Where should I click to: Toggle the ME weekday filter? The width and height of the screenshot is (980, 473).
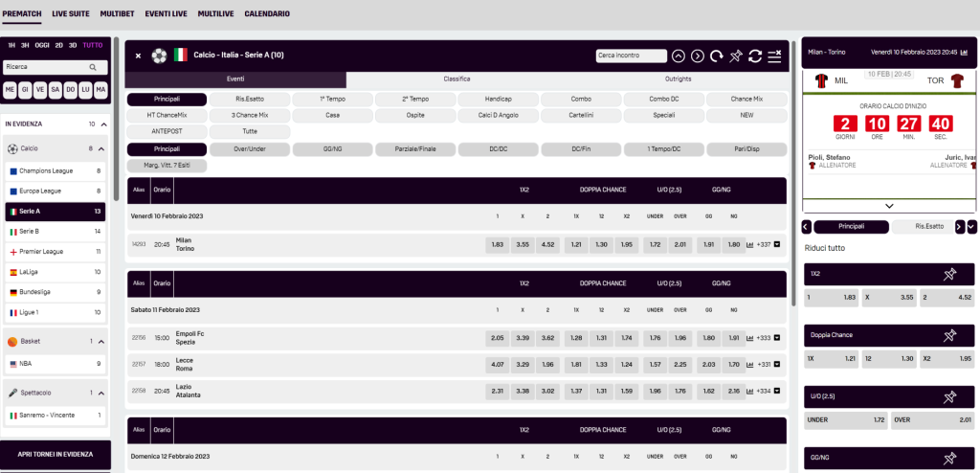click(x=10, y=90)
